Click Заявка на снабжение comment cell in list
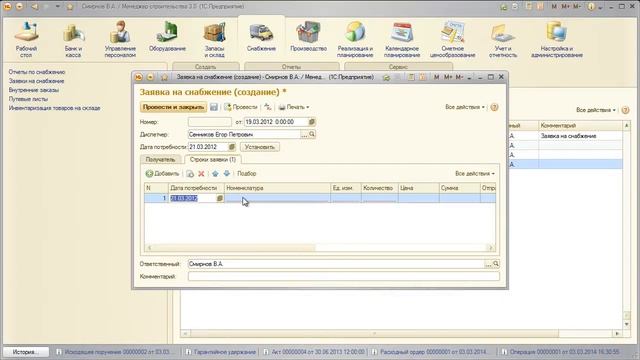This screenshot has width=640, height=360. coord(580,136)
